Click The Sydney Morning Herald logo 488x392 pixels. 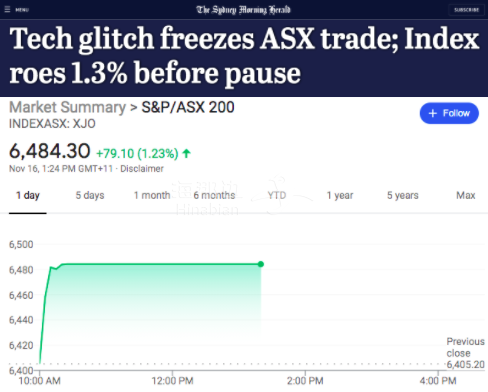click(x=243, y=10)
